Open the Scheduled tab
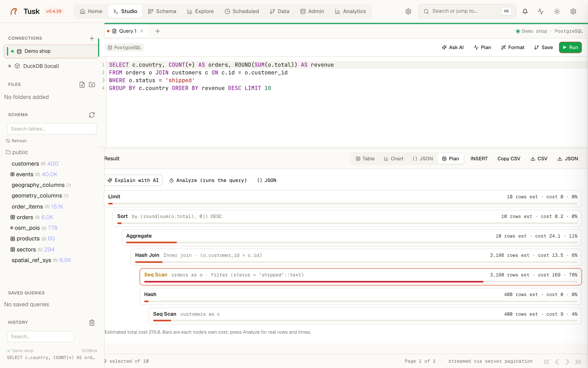The height and width of the screenshot is (368, 588). click(242, 11)
